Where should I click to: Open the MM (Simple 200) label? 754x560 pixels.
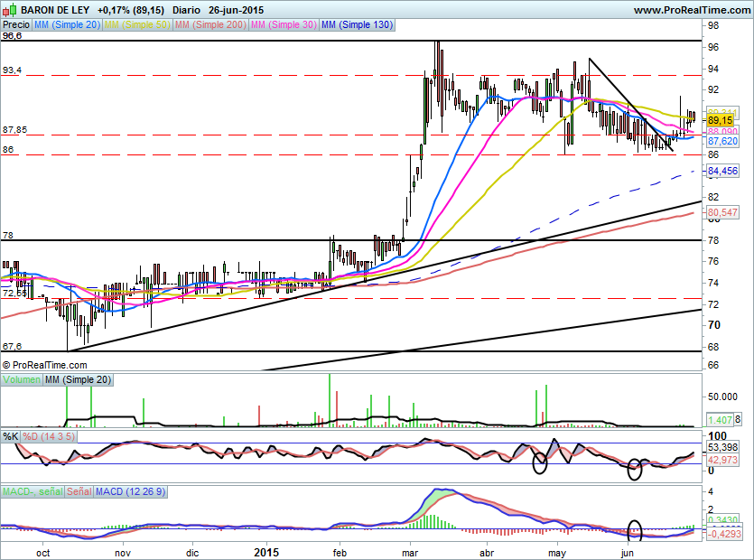click(210, 25)
